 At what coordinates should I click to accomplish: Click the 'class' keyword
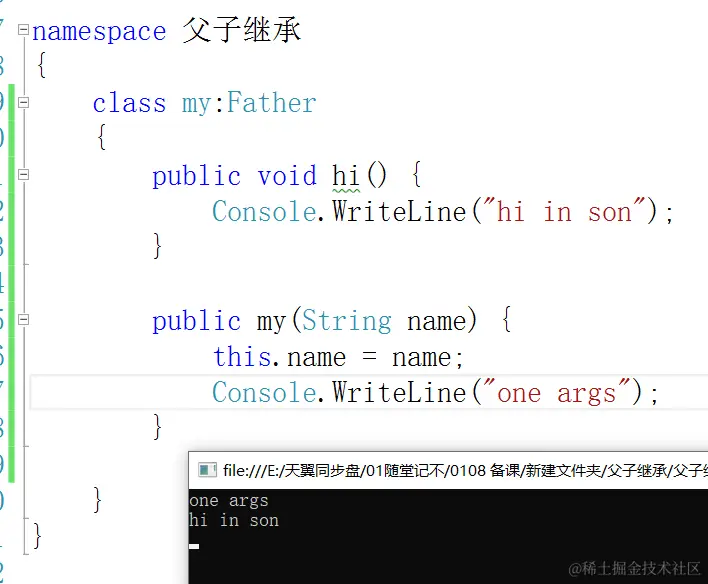pos(129,103)
